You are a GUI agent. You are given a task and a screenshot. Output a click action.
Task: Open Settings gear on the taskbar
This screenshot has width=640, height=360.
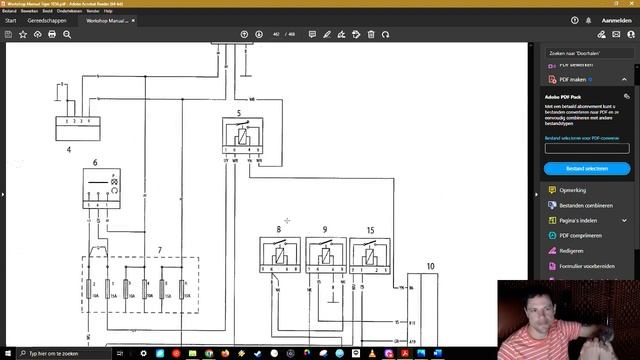point(143,353)
